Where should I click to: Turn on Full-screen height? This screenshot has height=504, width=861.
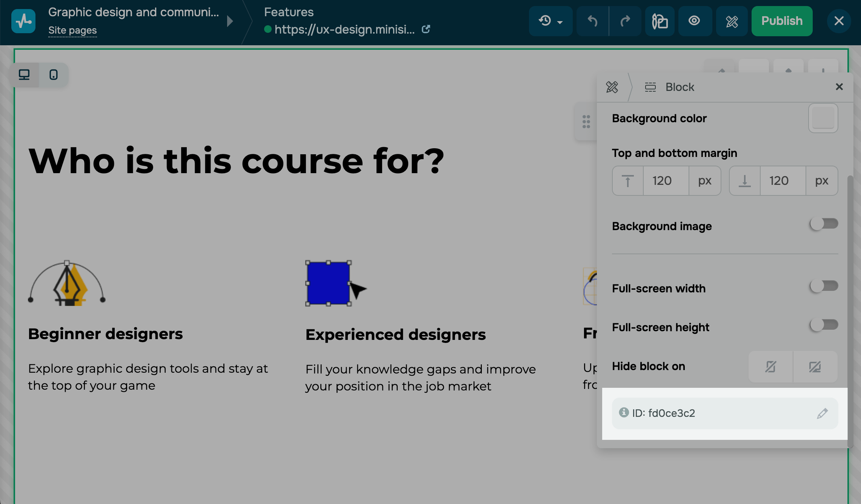824,325
